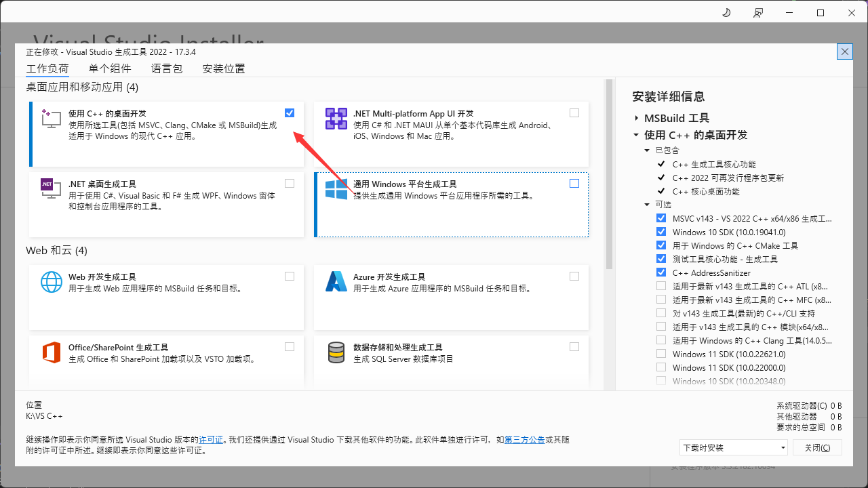Check the Web 开发生成工具 checkbox
This screenshot has height=488, width=868.
click(290, 277)
